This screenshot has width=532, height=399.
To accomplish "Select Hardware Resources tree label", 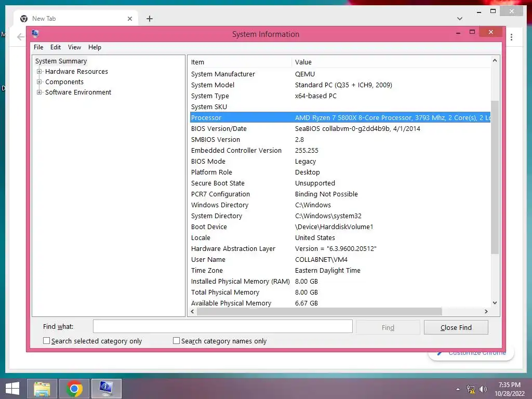I will [x=76, y=72].
